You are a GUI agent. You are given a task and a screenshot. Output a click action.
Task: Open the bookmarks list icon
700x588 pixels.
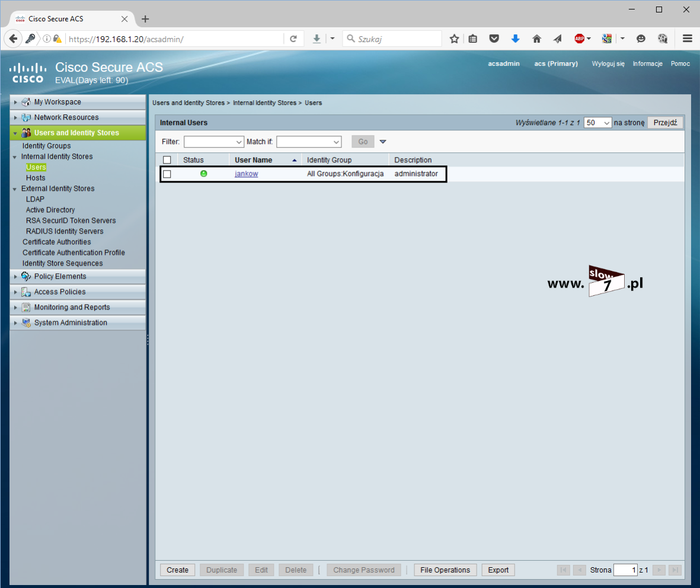click(473, 39)
